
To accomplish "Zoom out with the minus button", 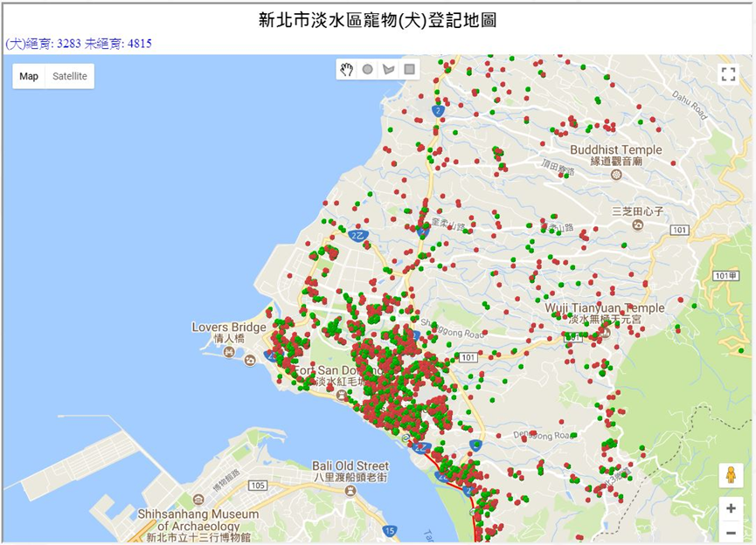I will pos(731,533).
